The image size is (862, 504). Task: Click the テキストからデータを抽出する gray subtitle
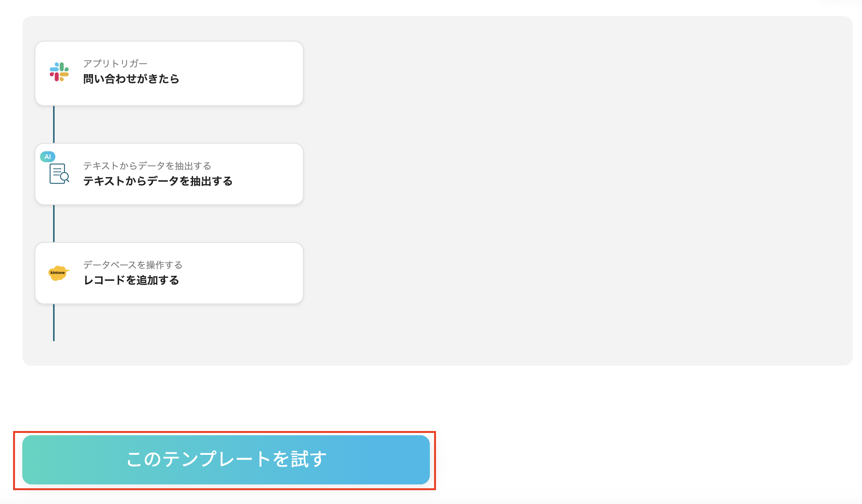(147, 166)
